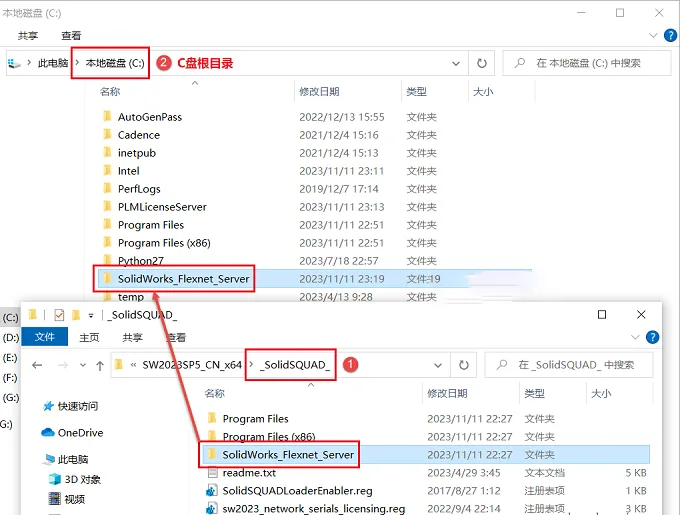Image resolution: width=680 pixels, height=515 pixels.
Task: Select the temp folder
Action: click(x=131, y=297)
